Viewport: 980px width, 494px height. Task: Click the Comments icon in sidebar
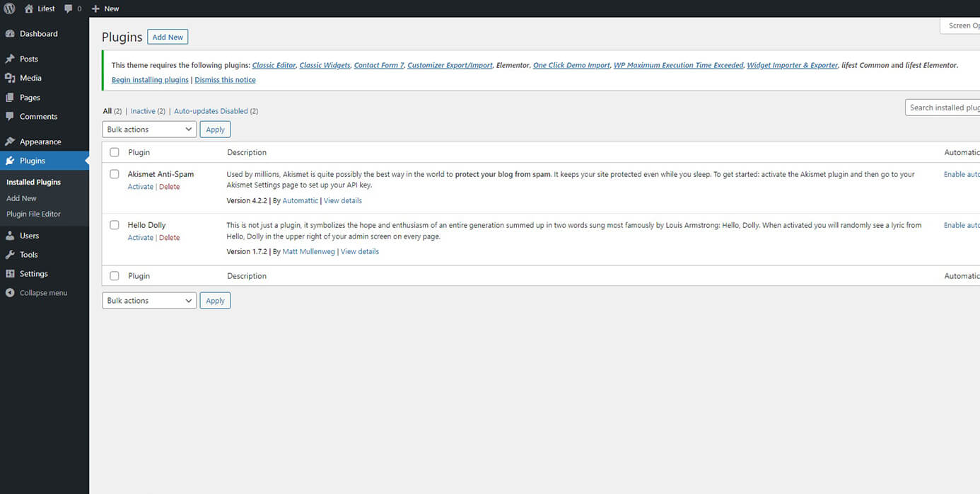(10, 117)
